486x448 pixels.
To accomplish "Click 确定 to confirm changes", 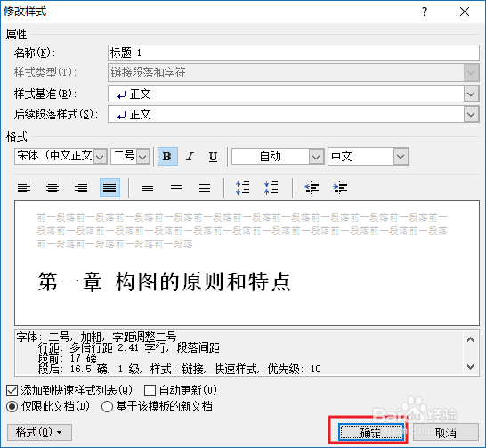I will coord(371,432).
